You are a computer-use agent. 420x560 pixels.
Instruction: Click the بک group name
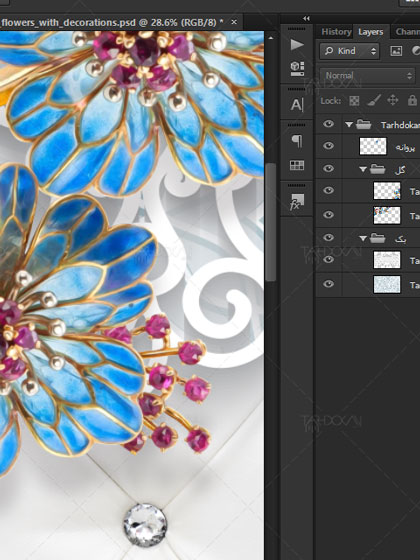[x=401, y=239]
